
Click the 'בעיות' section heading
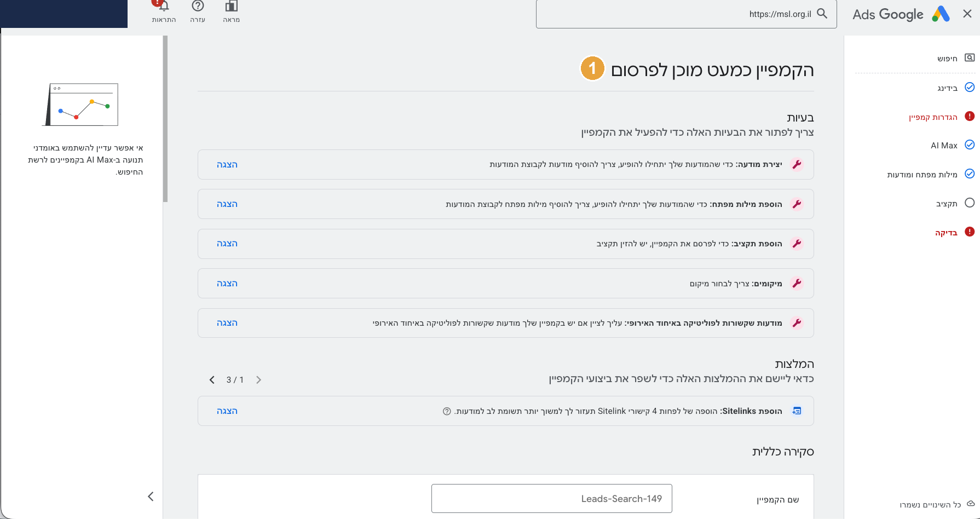[800, 118]
